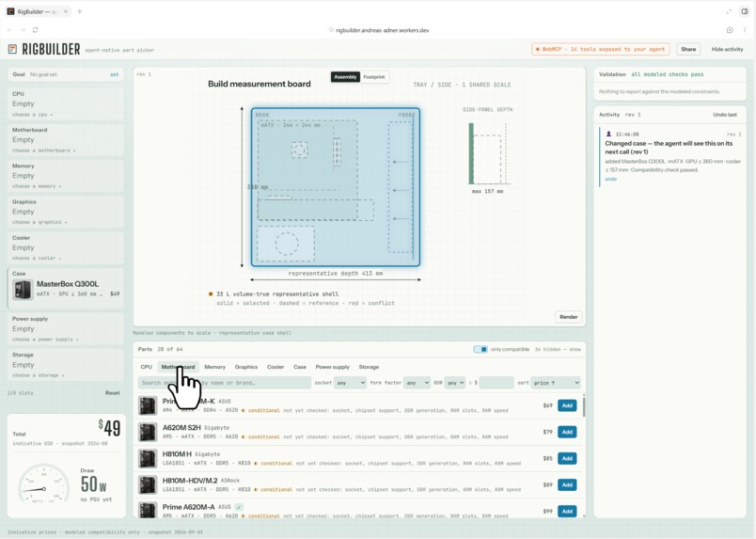The width and height of the screenshot is (756, 539).
Task: Toggle the 'only compatible' switch
Action: (x=480, y=349)
